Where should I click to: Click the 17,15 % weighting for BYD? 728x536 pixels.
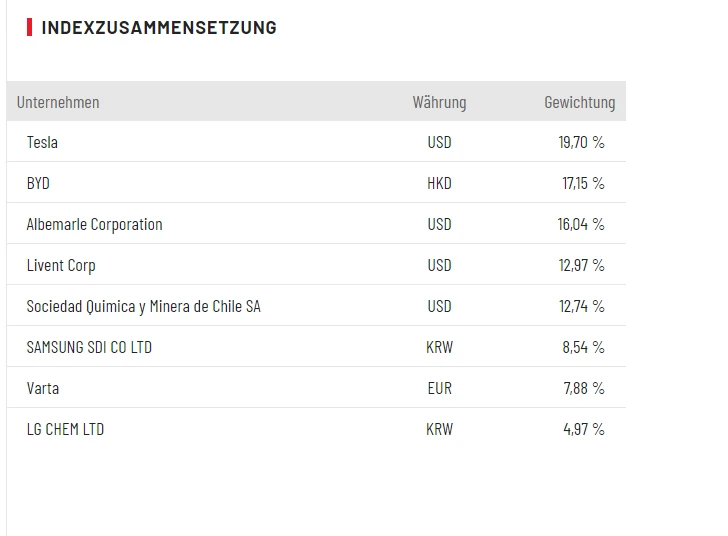pyautogui.click(x=583, y=183)
